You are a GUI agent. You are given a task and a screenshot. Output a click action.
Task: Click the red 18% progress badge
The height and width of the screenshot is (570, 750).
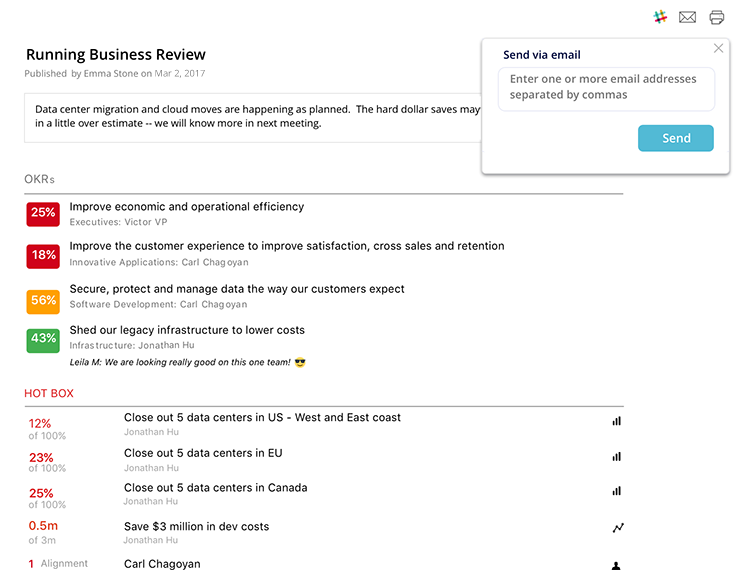coord(43,256)
